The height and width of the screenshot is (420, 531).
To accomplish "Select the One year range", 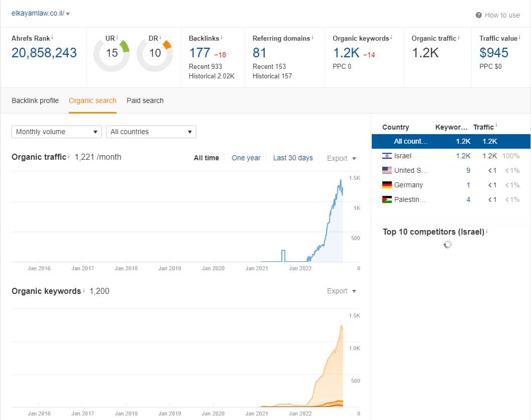I will [x=246, y=158].
